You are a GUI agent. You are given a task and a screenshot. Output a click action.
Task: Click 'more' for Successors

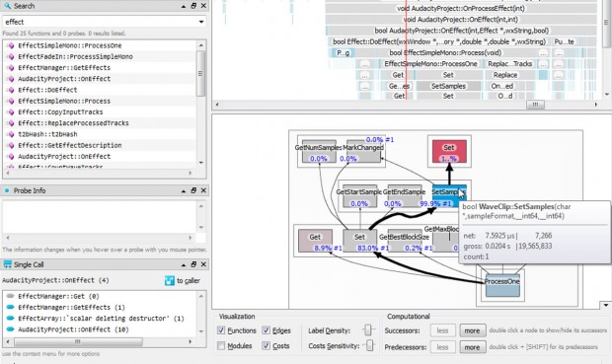(x=472, y=330)
